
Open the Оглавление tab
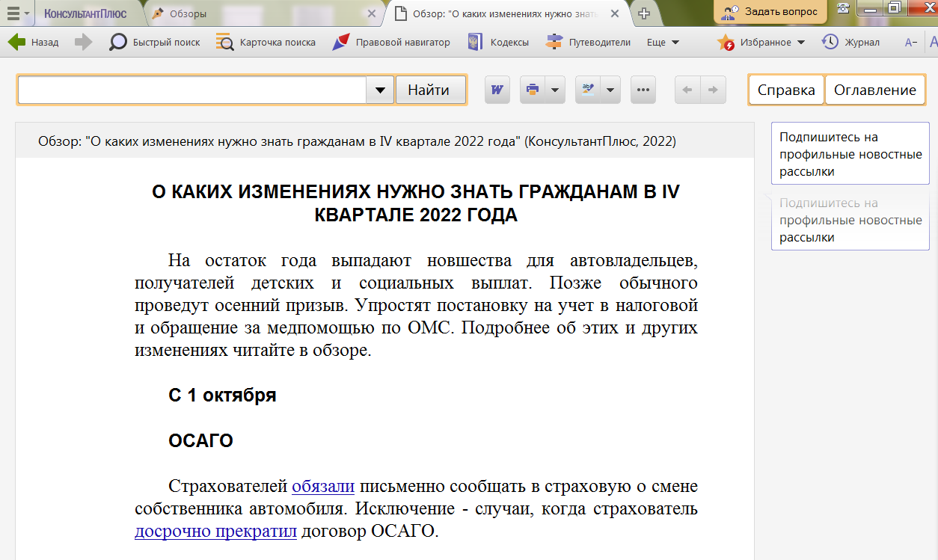[874, 90]
